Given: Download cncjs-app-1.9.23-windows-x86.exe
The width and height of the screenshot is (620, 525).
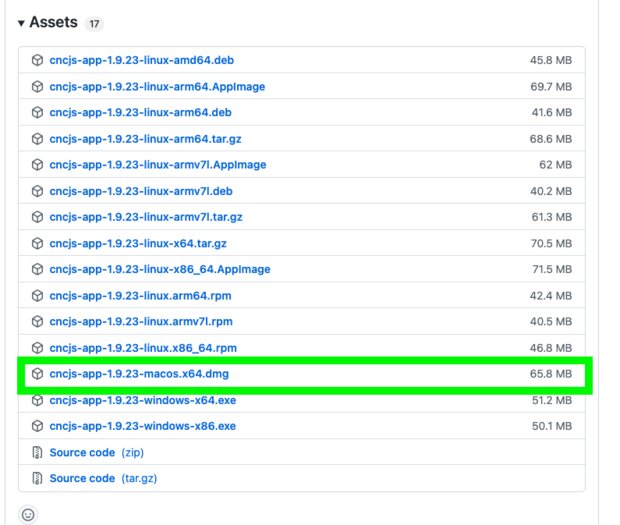Looking at the screenshot, I should click(x=143, y=426).
